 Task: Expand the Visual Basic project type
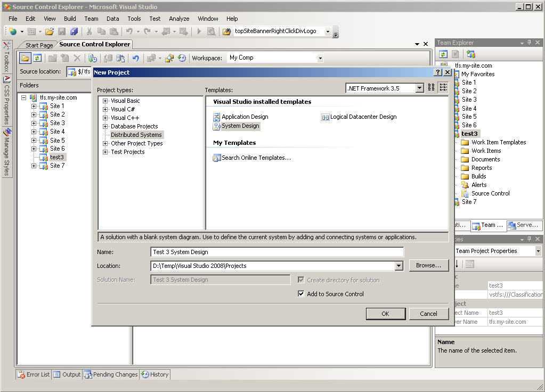(105, 101)
